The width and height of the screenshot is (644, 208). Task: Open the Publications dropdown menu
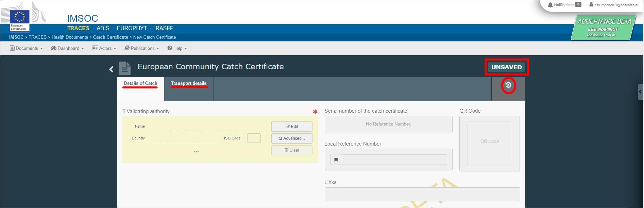click(142, 48)
